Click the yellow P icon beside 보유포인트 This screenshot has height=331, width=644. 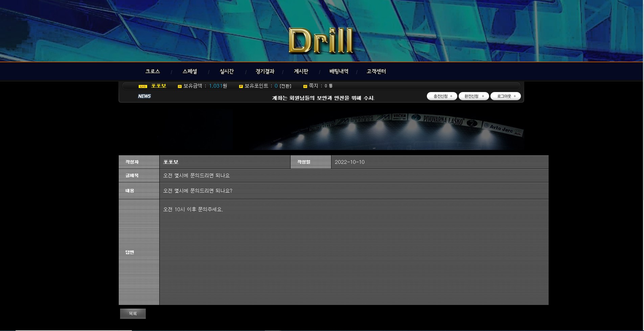coord(241,86)
